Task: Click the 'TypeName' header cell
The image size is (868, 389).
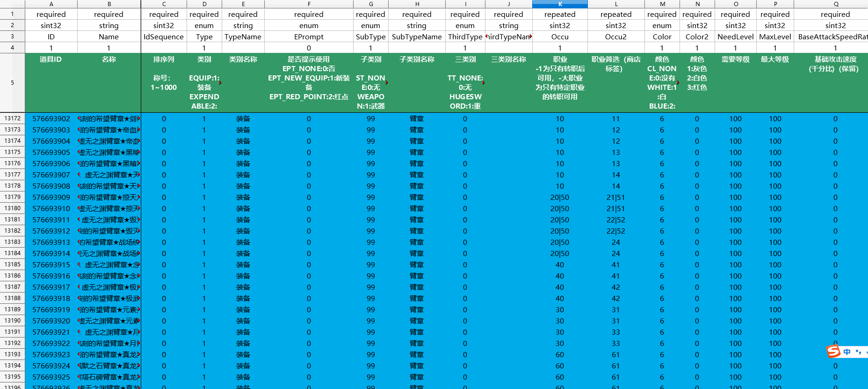Action: [x=243, y=37]
